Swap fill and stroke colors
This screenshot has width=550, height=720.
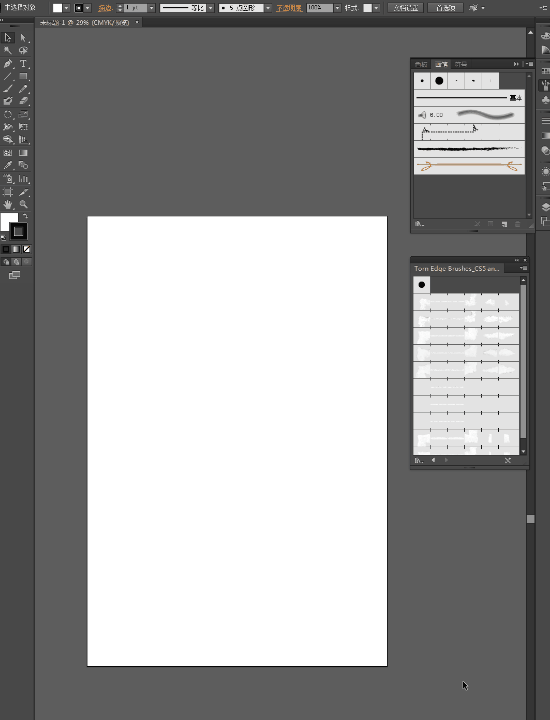(25, 216)
